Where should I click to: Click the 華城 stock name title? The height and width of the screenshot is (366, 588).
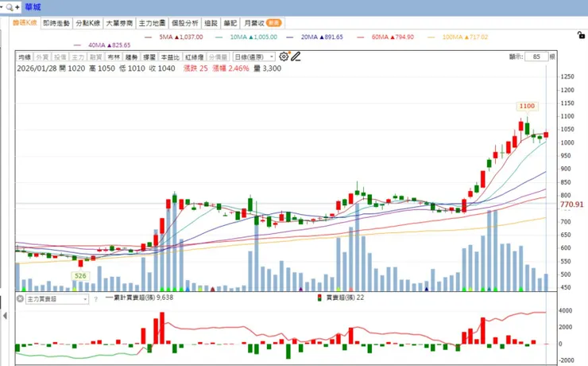point(33,7)
